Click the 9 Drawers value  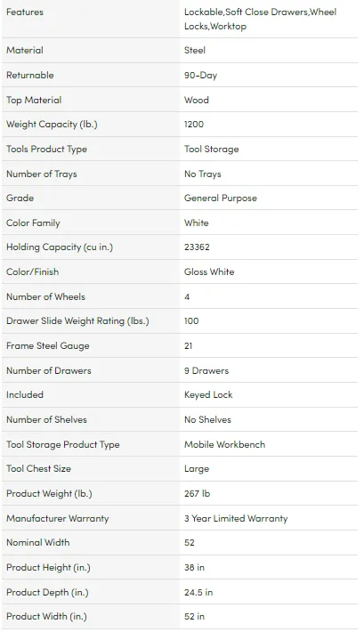click(x=206, y=370)
